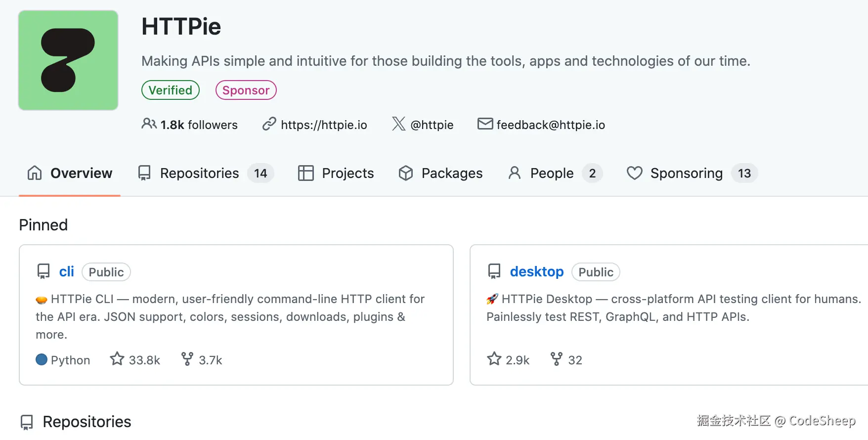868x440 pixels.
Task: Open the Projects tab
Action: click(x=336, y=173)
